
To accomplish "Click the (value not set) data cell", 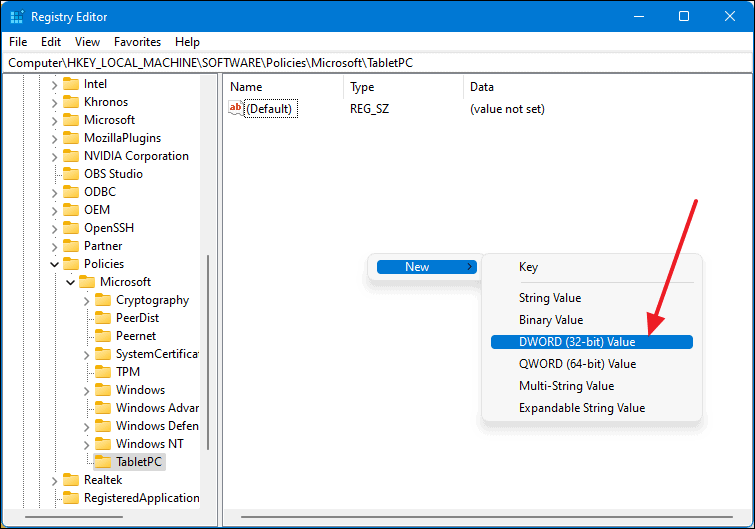I will 507,109.
